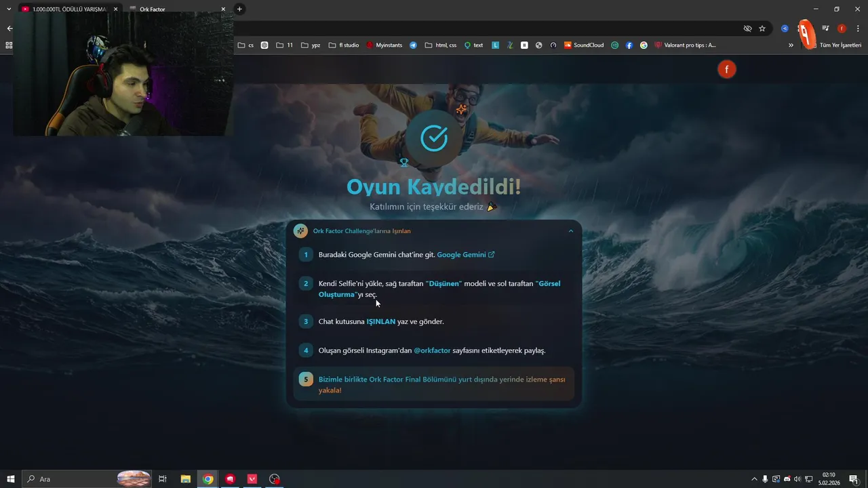Open the '11' bookmark folder
Image resolution: width=868 pixels, height=488 pixels.
pyautogui.click(x=285, y=45)
